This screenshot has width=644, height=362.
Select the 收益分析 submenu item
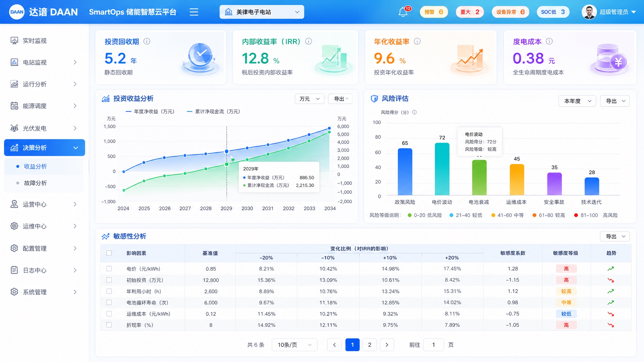(44, 166)
